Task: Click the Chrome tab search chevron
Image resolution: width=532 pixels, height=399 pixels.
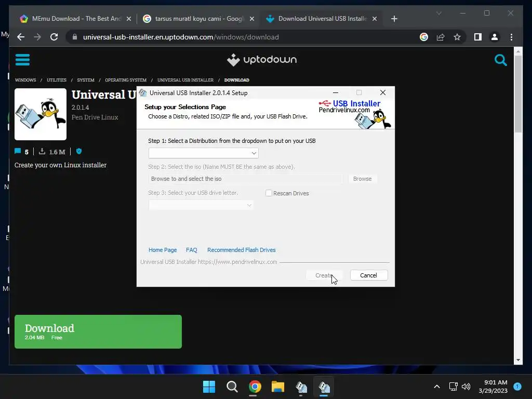Action: pyautogui.click(x=438, y=13)
